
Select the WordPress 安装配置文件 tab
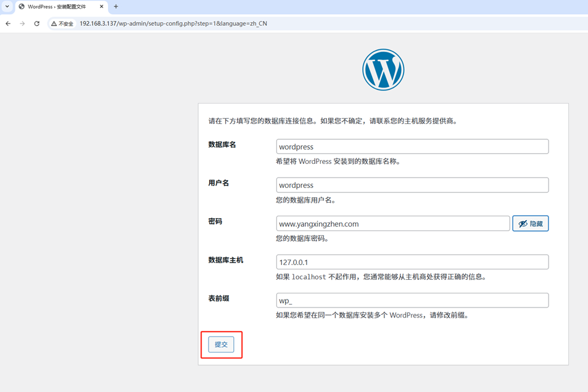62,7
